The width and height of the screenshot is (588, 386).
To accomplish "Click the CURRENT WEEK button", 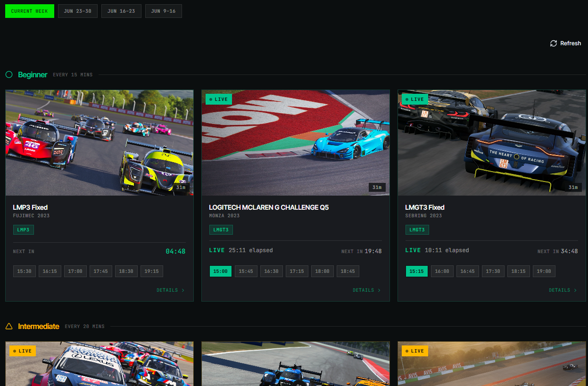I will pyautogui.click(x=30, y=11).
